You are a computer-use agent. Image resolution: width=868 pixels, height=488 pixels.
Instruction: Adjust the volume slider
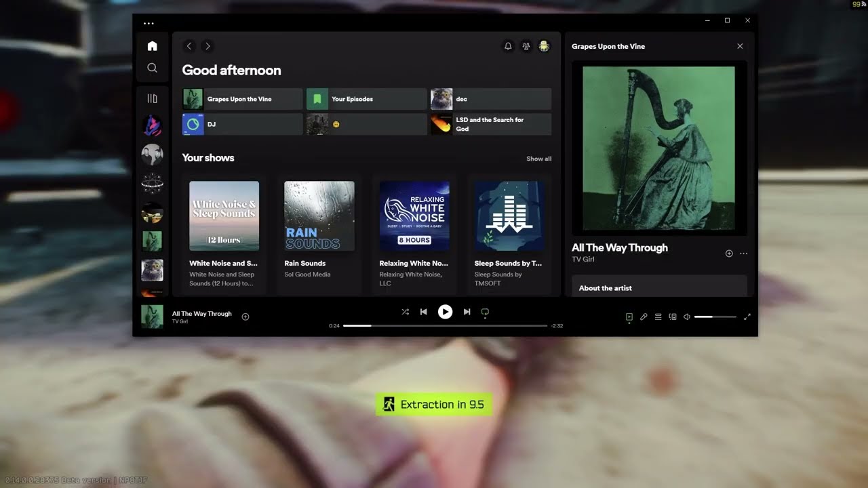pos(715,317)
